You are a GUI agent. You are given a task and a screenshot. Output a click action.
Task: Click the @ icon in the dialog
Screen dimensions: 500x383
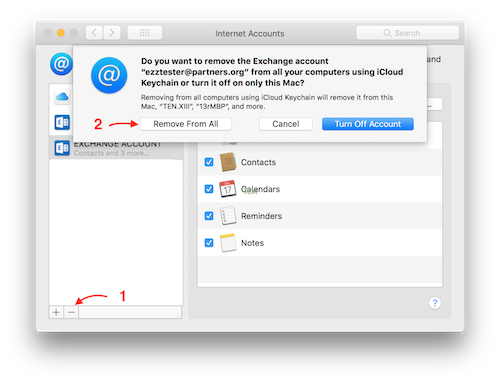pos(109,75)
